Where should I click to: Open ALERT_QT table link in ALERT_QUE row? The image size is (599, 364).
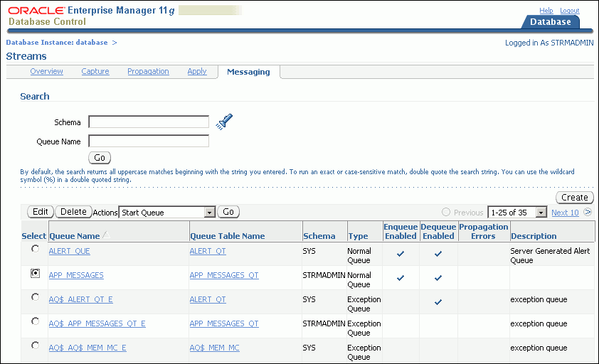click(x=208, y=252)
